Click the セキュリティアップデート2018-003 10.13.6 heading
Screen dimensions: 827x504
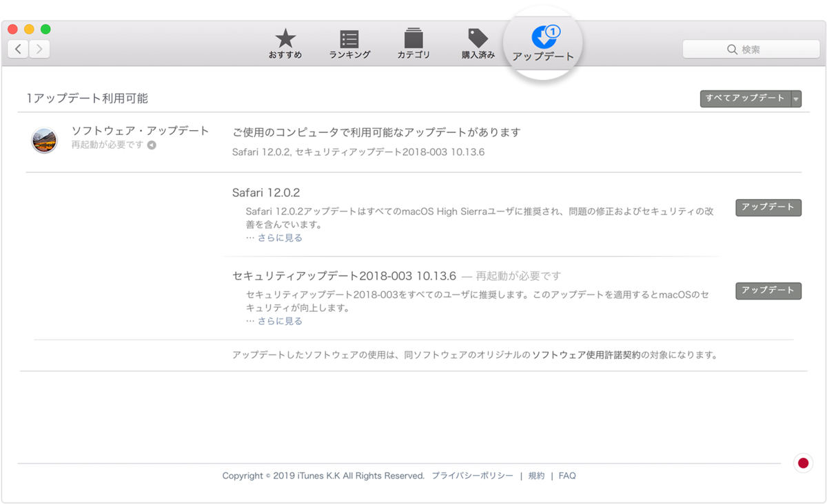tap(345, 276)
